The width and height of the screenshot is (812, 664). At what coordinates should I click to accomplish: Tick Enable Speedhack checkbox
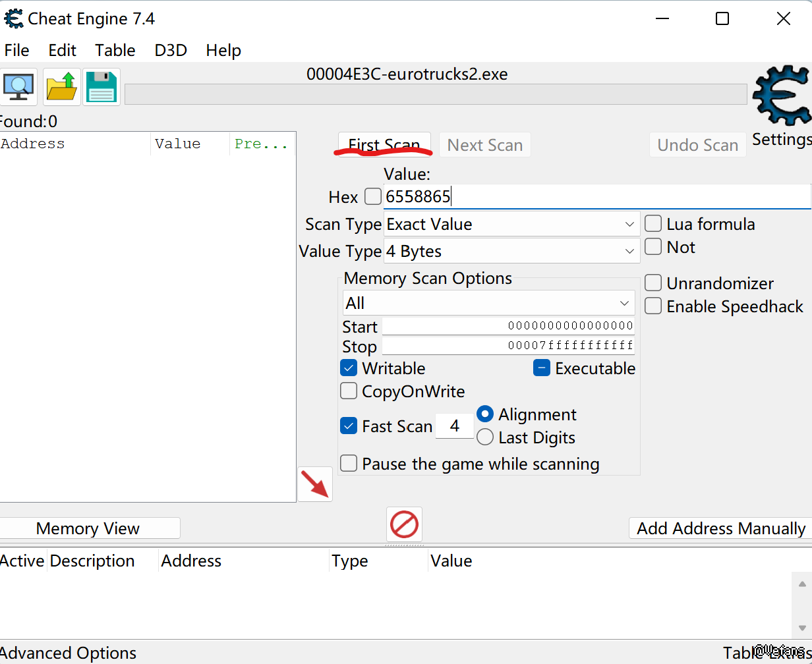coord(653,306)
